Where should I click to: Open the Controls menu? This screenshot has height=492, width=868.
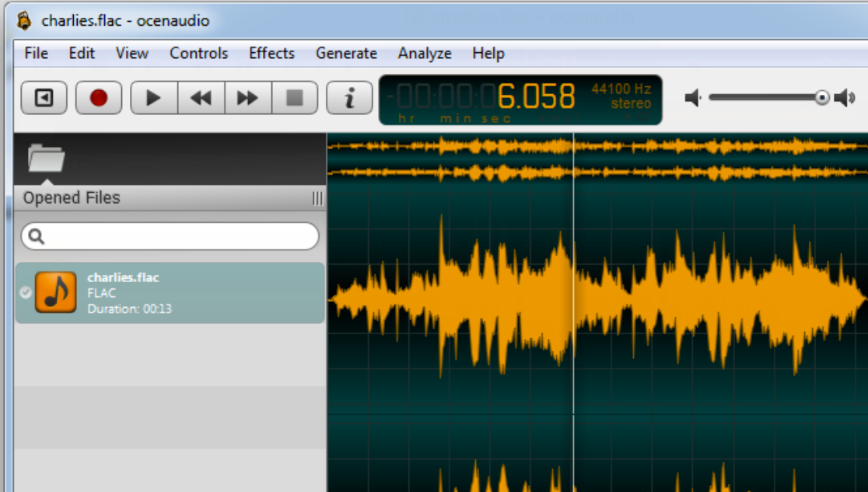(x=198, y=53)
